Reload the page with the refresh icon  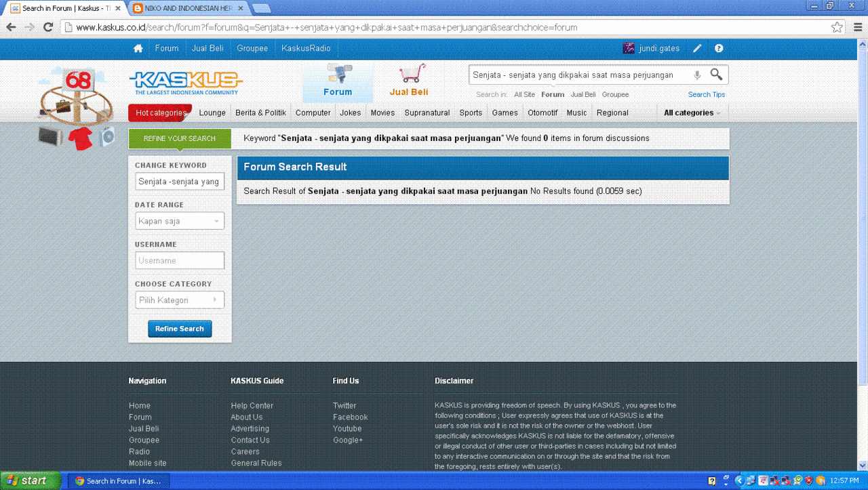click(47, 27)
